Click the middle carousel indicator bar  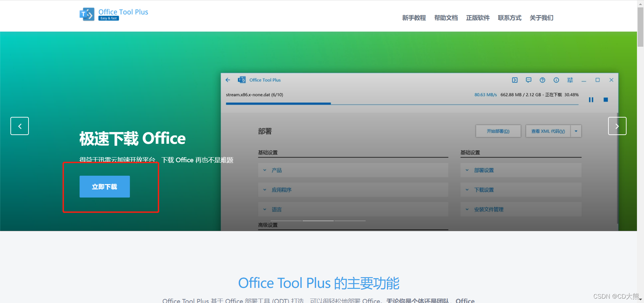pos(318,221)
